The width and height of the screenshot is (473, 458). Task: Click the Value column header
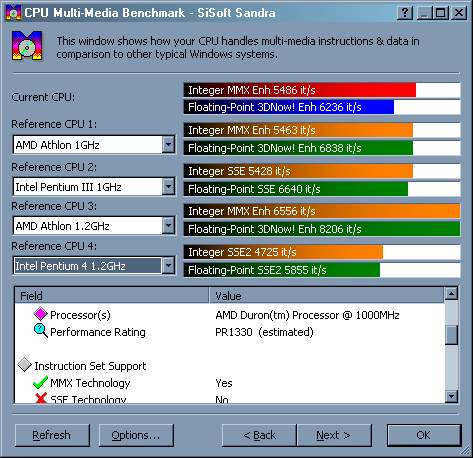(327, 296)
